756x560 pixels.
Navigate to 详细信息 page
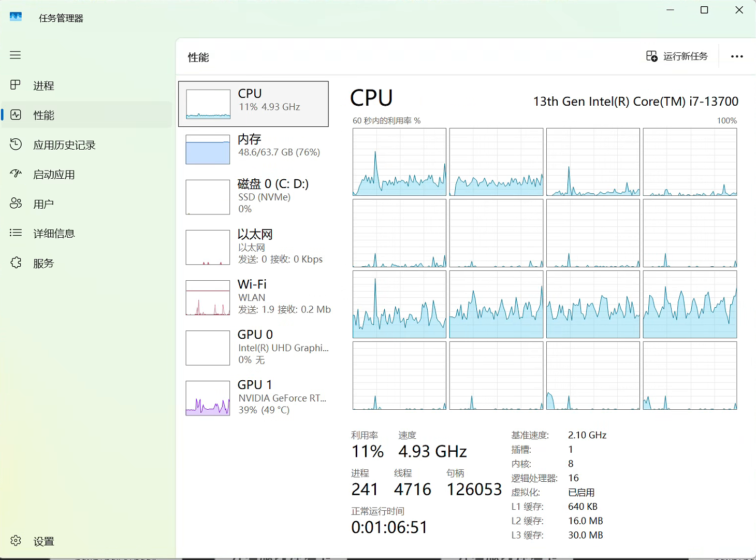(x=87, y=234)
